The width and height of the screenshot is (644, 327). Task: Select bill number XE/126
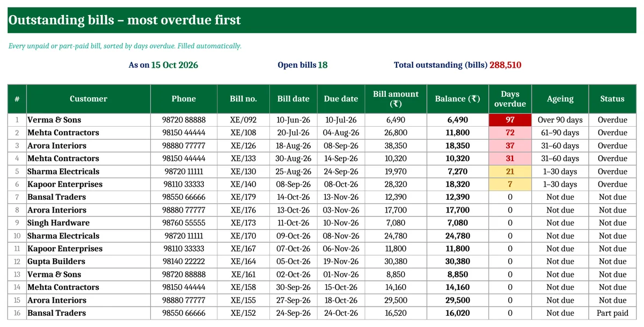point(244,146)
